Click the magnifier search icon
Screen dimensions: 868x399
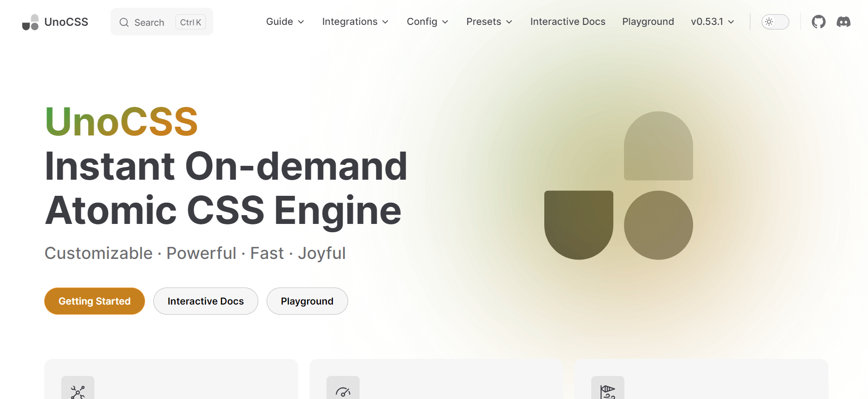coord(124,22)
